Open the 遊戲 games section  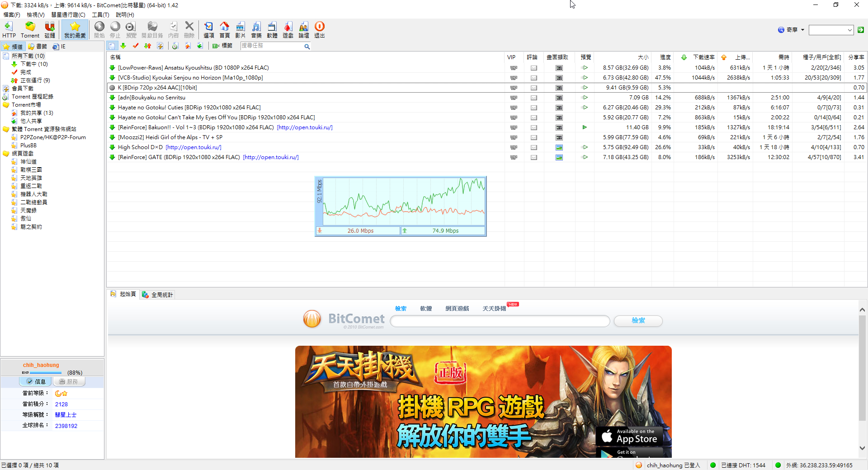[288, 30]
